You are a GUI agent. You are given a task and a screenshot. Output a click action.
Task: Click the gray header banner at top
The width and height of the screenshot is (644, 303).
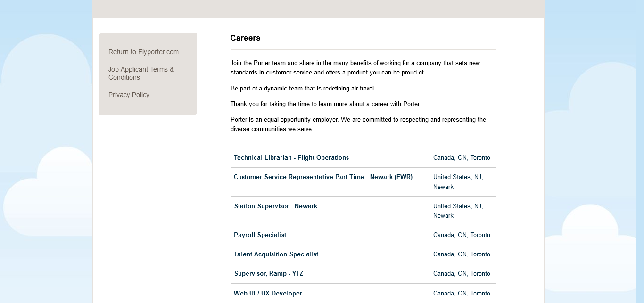pos(318,8)
